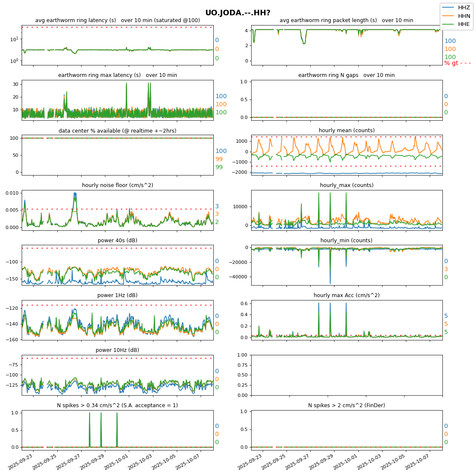Click the earthworm ring N gaps title
The image size is (476, 476).
pyautogui.click(x=346, y=75)
